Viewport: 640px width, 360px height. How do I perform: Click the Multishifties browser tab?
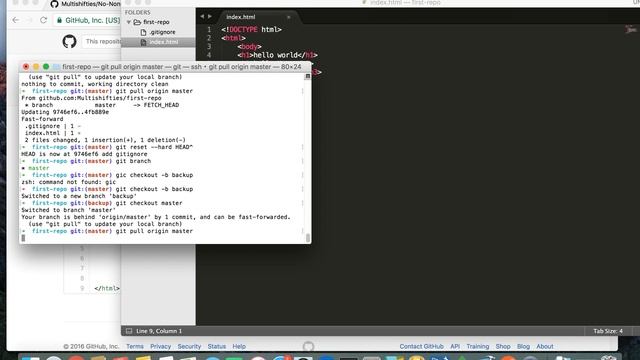tap(85, 4)
